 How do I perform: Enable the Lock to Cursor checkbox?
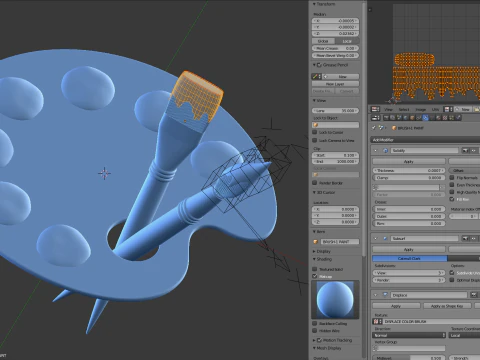click(314, 132)
